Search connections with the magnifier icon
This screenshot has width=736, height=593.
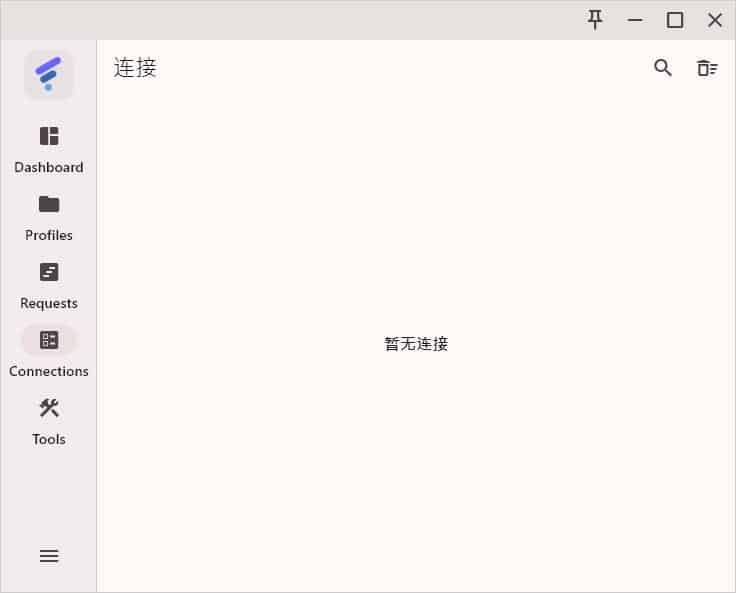click(x=663, y=68)
